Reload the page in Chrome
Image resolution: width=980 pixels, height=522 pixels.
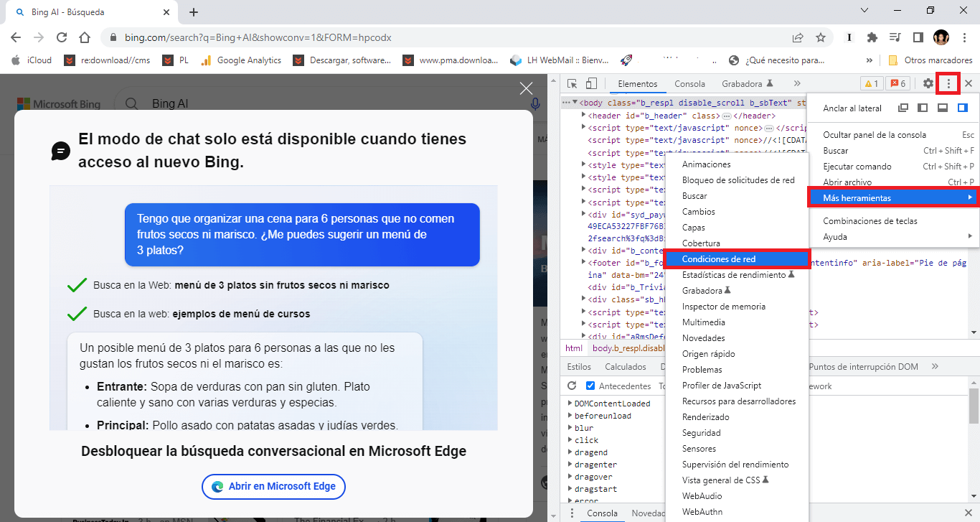(62, 37)
